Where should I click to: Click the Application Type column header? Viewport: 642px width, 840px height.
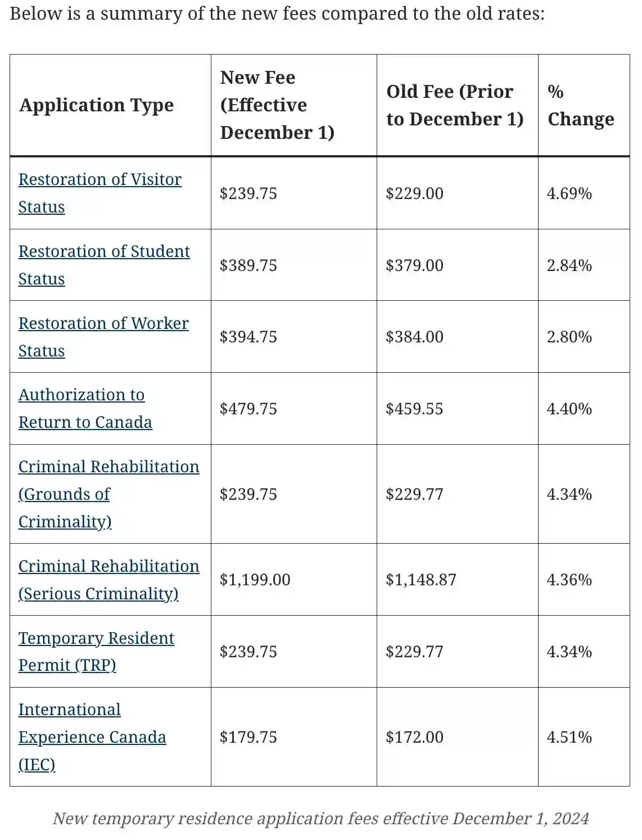click(x=97, y=105)
